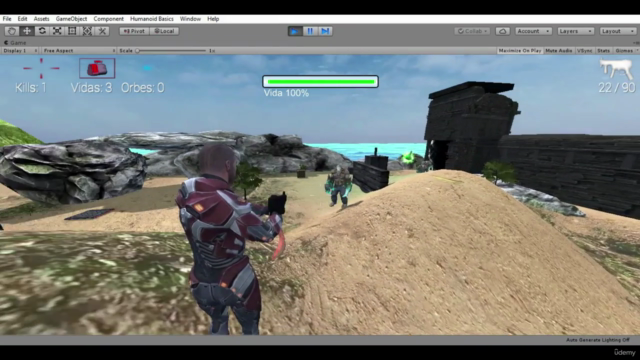Image resolution: width=640 pixels, height=360 pixels.
Task: Stop play mode with Play button
Action: coord(295,31)
